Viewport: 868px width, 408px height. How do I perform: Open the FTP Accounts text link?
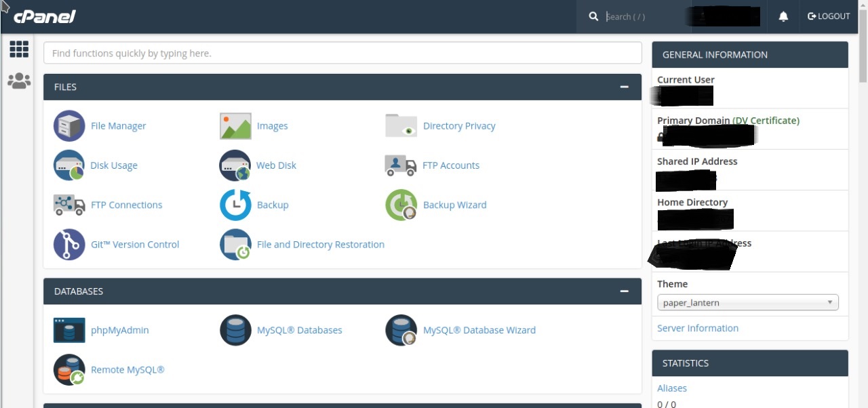(x=451, y=165)
